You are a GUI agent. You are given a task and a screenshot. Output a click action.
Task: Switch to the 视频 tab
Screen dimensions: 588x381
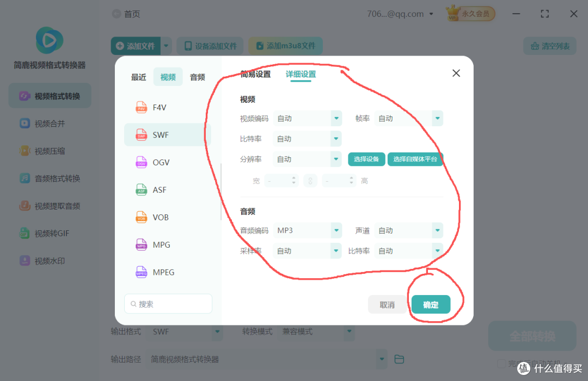(x=168, y=77)
